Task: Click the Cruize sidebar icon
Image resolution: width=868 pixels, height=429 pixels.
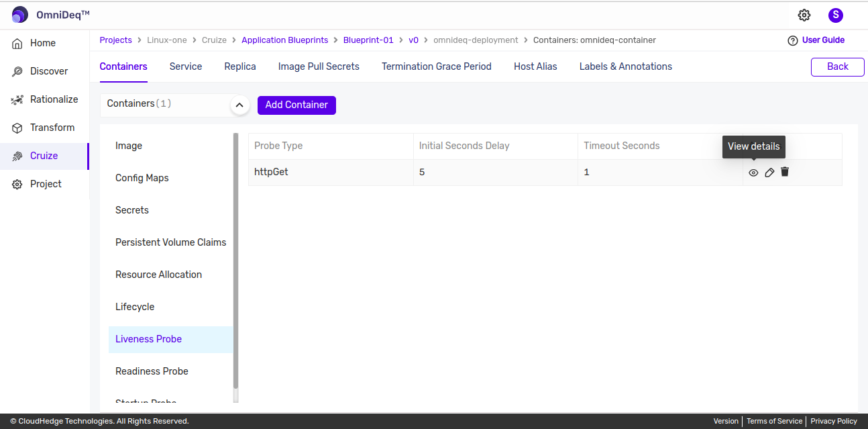Action: tap(17, 156)
